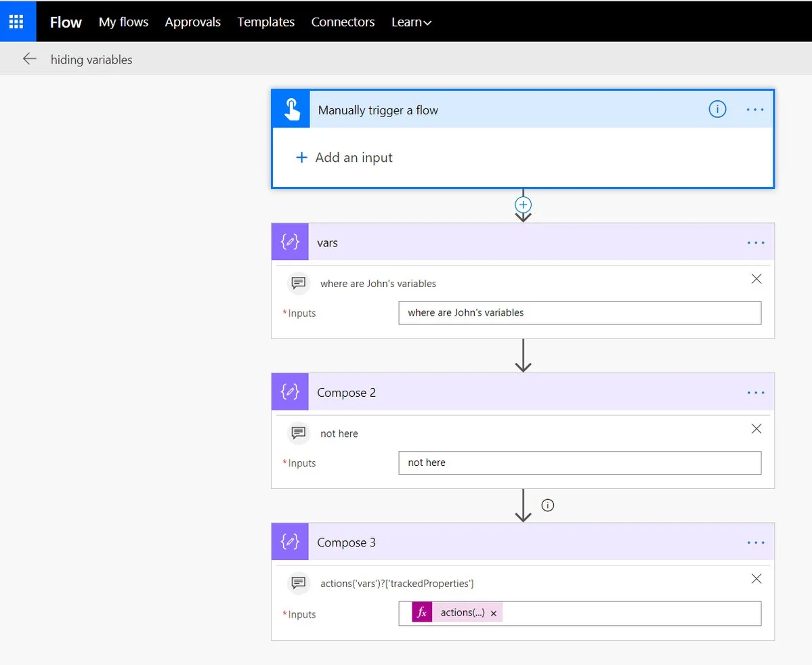
Task: Delete the actions(...) expression token
Action: [x=494, y=614]
